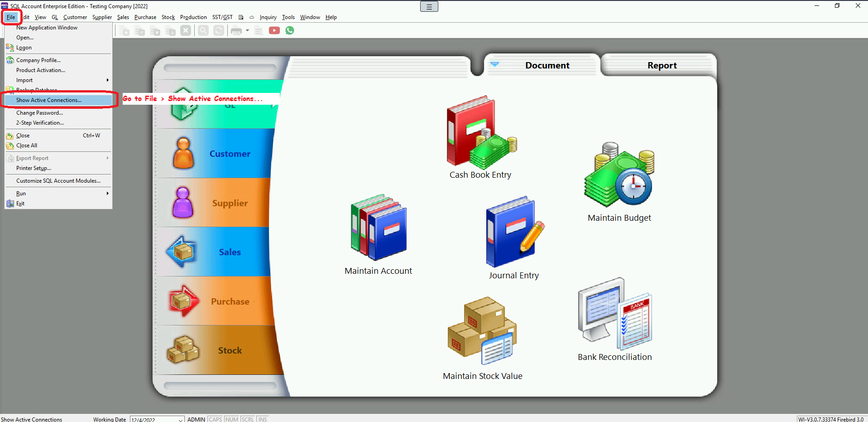Click the WhatsApp toolbar icon

tap(290, 30)
